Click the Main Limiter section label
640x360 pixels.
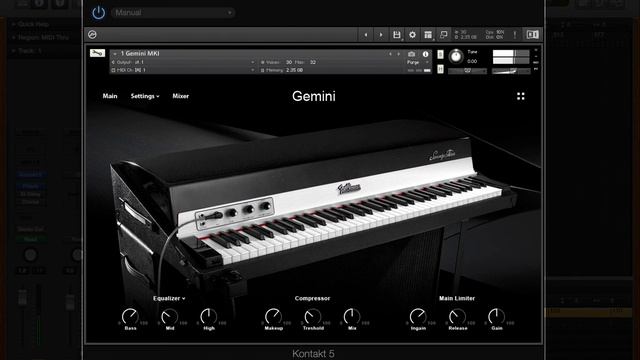[457, 298]
